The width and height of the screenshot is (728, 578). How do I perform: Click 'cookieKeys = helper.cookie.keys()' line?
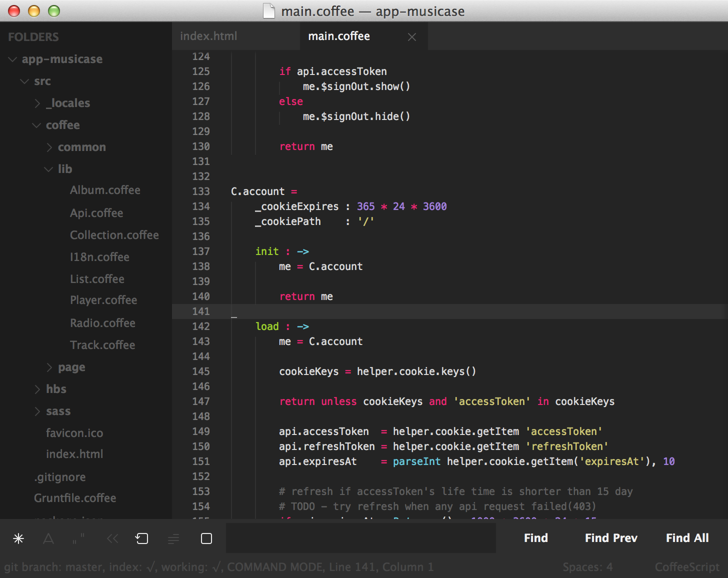(x=377, y=371)
